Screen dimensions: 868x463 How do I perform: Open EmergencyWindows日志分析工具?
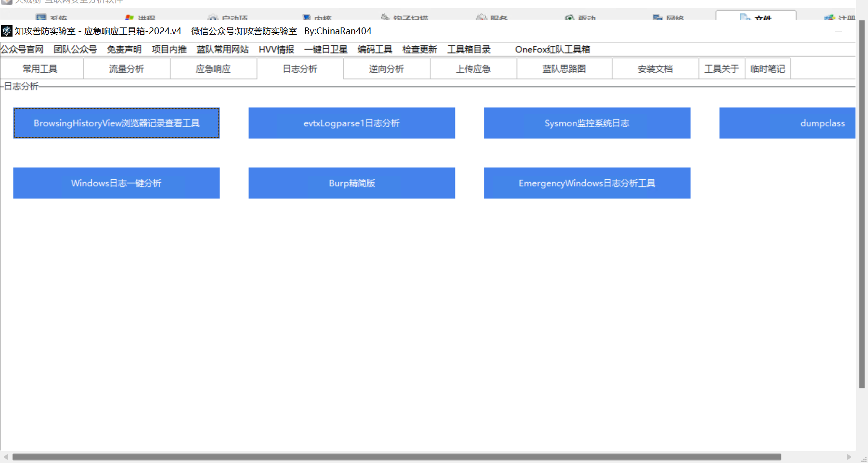(587, 183)
